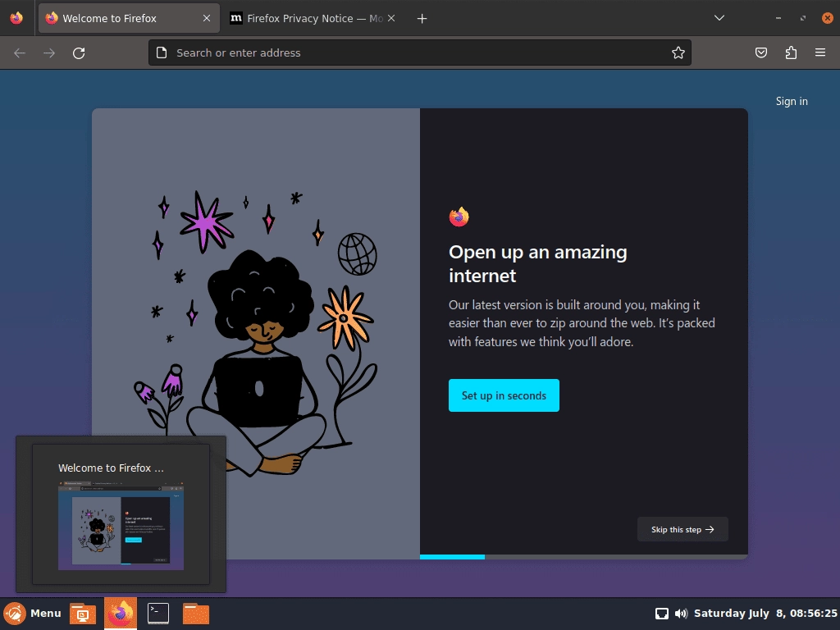Open the terminal from the taskbar
This screenshot has width=840, height=630.
pyautogui.click(x=158, y=614)
